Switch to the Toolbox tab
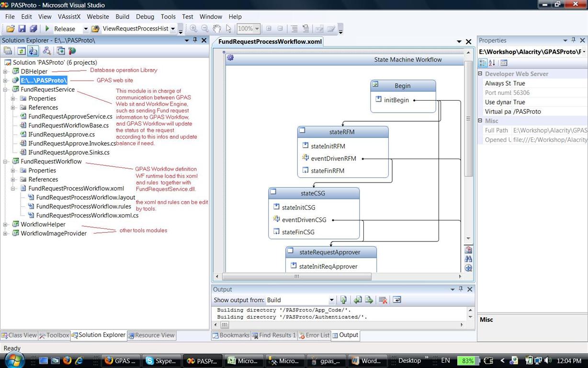This screenshot has width=588, height=368. coord(54,335)
